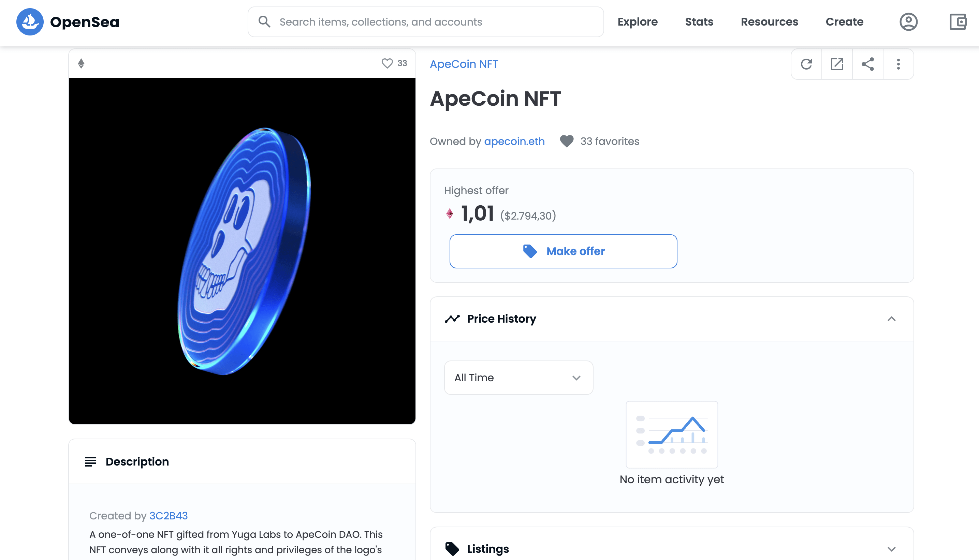Click the Ethereum icon on the image
Viewport: 979px width, 560px height.
click(81, 63)
